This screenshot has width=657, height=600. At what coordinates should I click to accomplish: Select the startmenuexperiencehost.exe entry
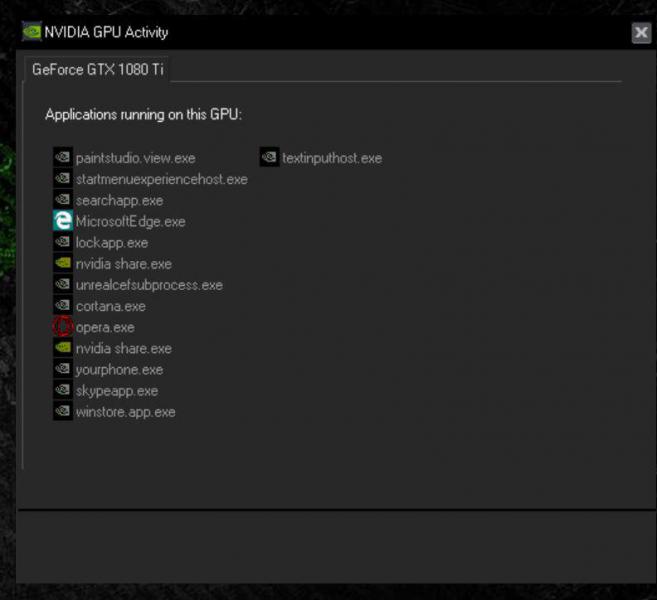point(161,179)
